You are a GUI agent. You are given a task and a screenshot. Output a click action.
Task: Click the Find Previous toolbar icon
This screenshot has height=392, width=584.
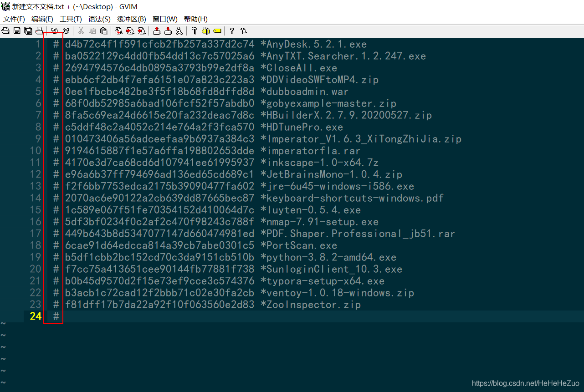142,31
